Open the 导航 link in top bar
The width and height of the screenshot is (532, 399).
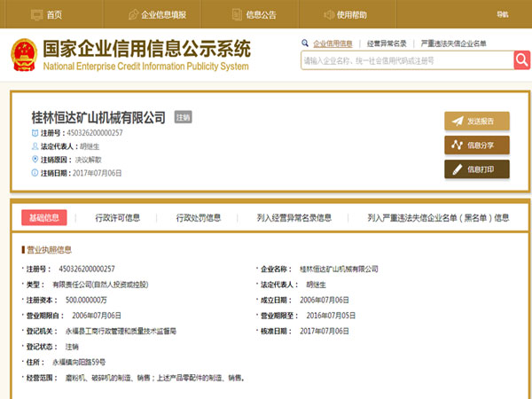click(503, 14)
